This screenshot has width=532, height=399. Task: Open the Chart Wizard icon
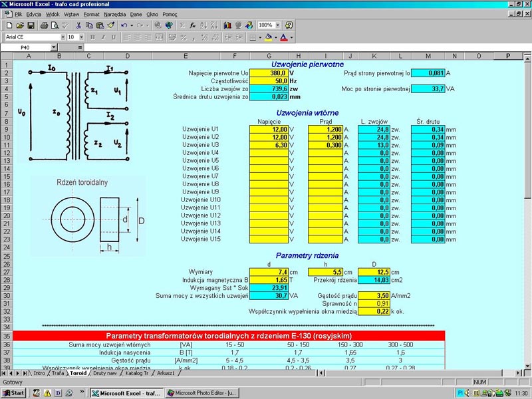pos(227,25)
